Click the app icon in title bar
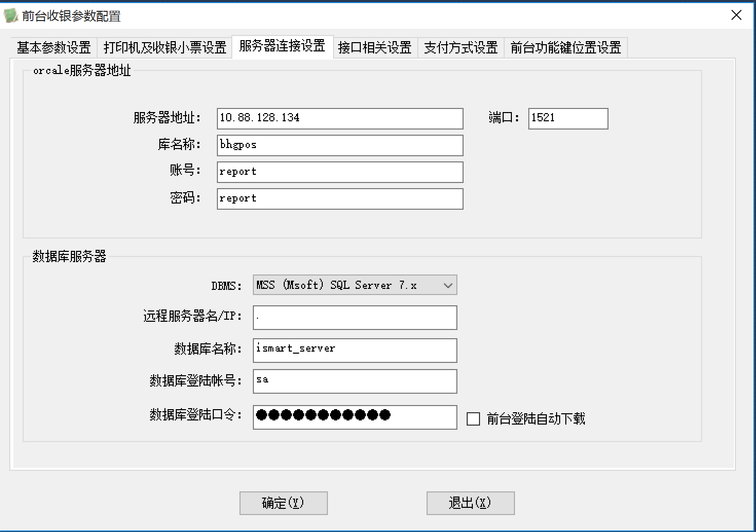756x532 pixels. tap(11, 15)
